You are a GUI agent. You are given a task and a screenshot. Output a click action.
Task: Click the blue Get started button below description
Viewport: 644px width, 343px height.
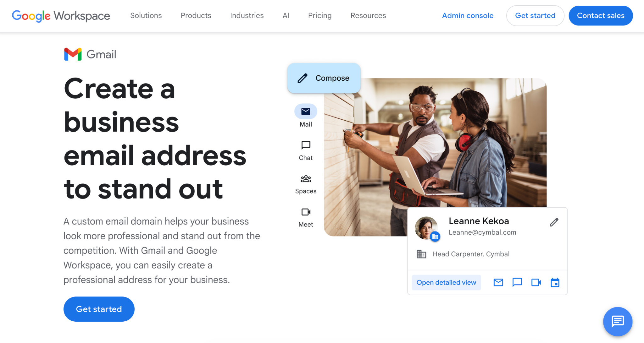99,309
